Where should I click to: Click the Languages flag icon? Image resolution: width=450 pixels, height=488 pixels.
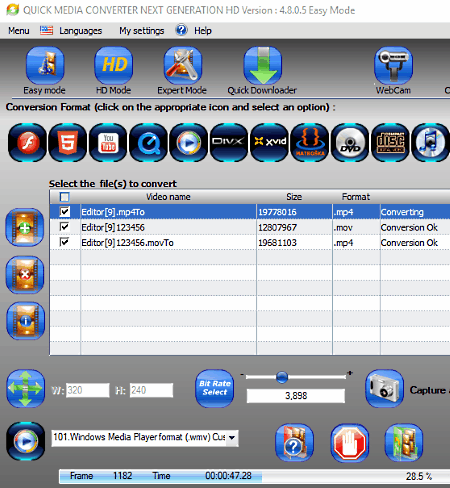click(46, 30)
